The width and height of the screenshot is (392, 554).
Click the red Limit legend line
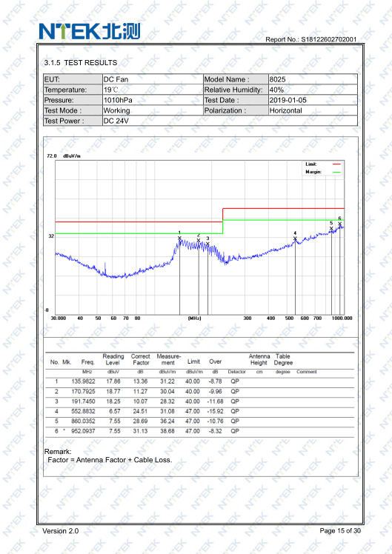[x=336, y=164]
